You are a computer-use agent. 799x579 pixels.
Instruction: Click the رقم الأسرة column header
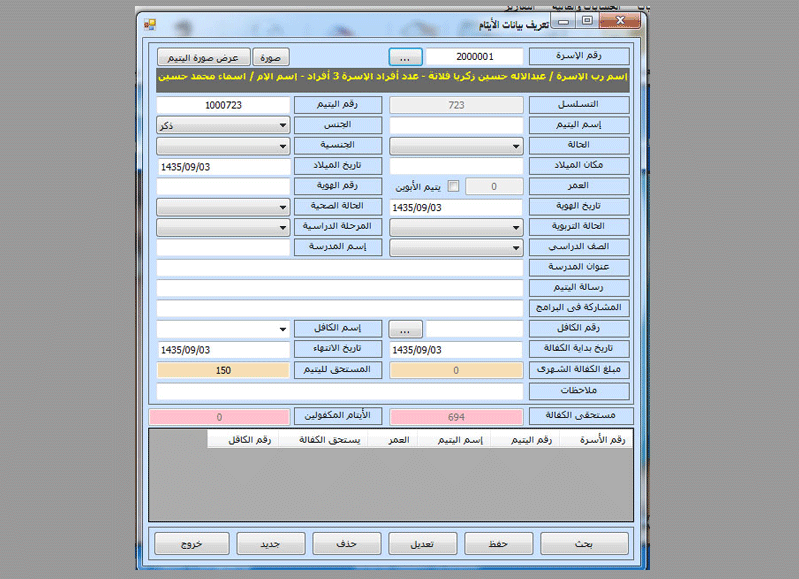coord(596,439)
